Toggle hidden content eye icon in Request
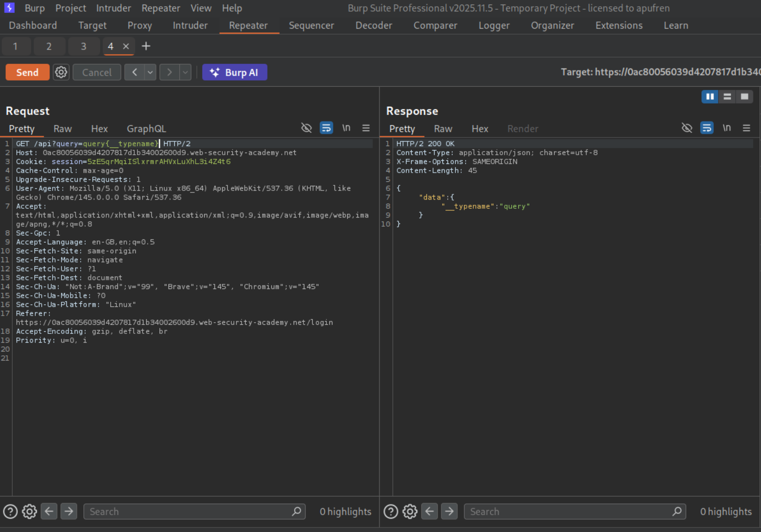761x532 pixels. pyautogui.click(x=306, y=128)
